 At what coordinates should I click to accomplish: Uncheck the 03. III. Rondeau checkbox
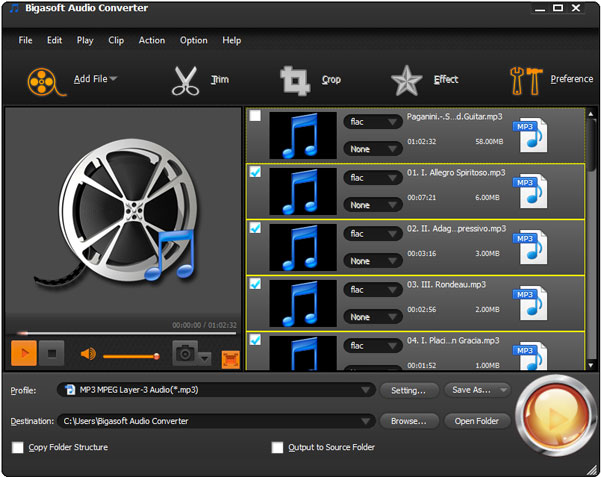pyautogui.click(x=255, y=283)
